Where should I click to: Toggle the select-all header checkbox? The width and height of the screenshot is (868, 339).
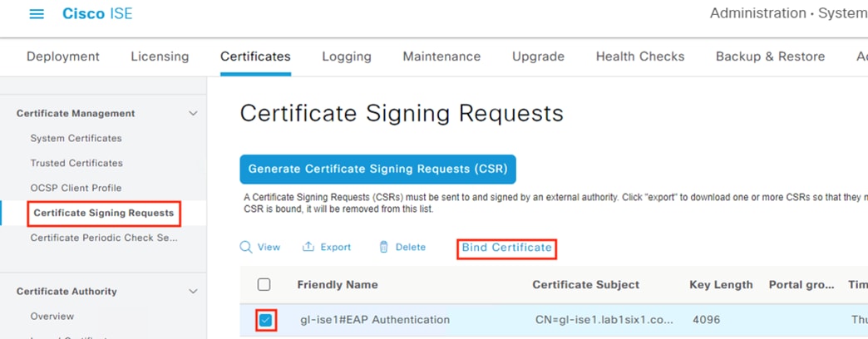coord(264,285)
